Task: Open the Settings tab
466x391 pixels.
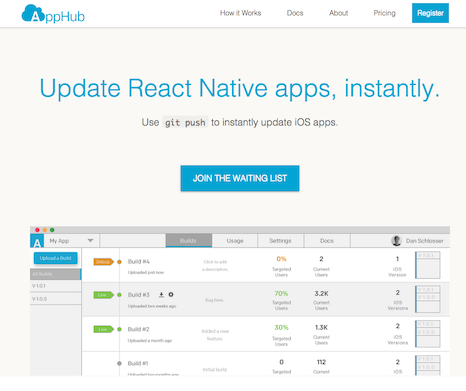Action: (280, 241)
